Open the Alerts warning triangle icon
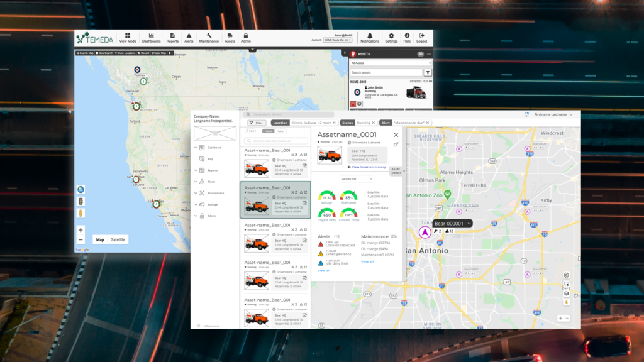This screenshot has width=644, height=362. point(189,36)
